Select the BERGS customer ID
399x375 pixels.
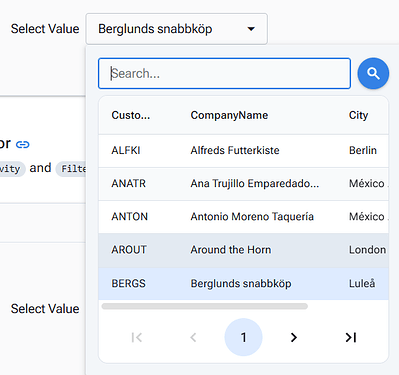[x=128, y=284]
